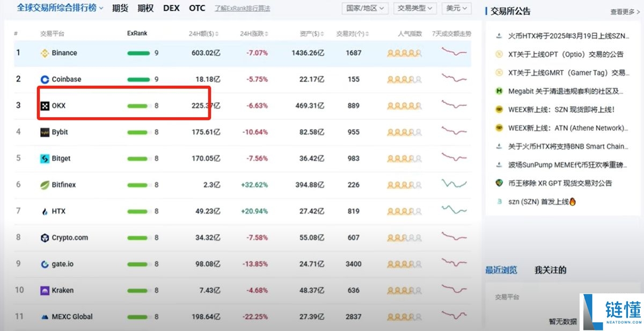Click gate.io trading pairs 3400
This screenshot has height=331, width=644.
tap(354, 264)
